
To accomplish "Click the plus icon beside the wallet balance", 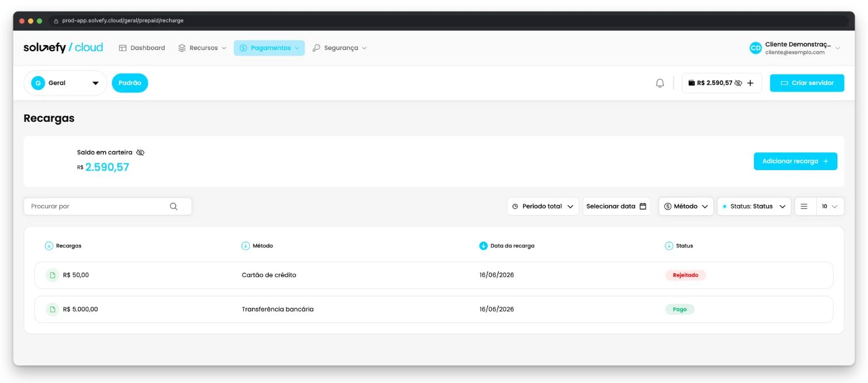I will click(750, 83).
